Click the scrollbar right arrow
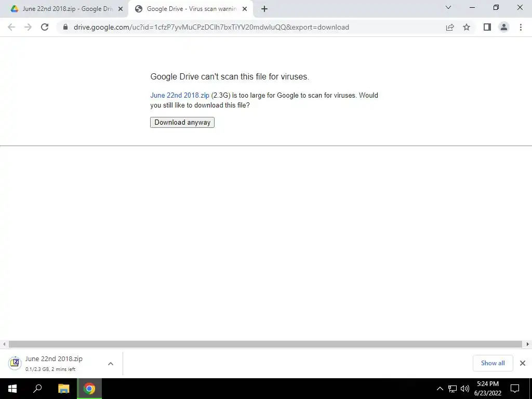The width and height of the screenshot is (532, 399). pyautogui.click(x=528, y=344)
